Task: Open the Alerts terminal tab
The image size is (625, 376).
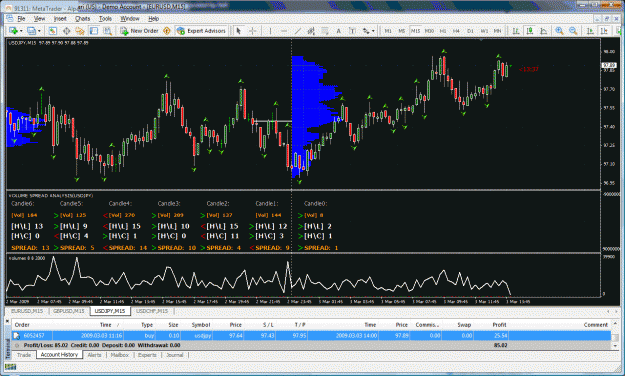Action: (94, 355)
